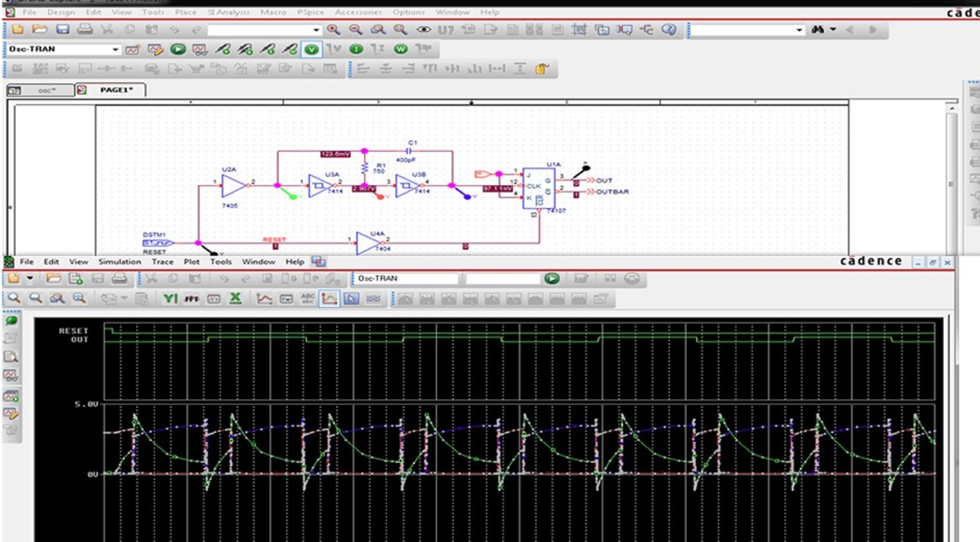The image size is (980, 542).
Task: Edit simulation settings icon
Action: [x=155, y=50]
